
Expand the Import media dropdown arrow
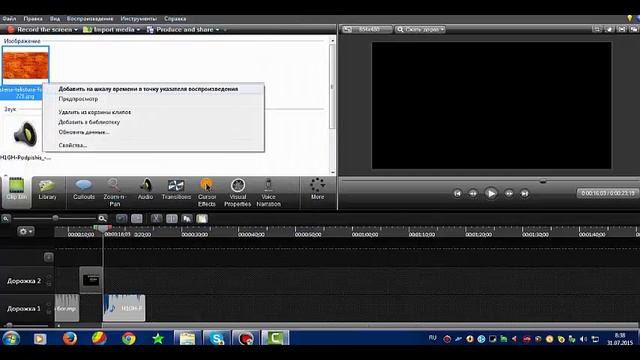coord(138,30)
